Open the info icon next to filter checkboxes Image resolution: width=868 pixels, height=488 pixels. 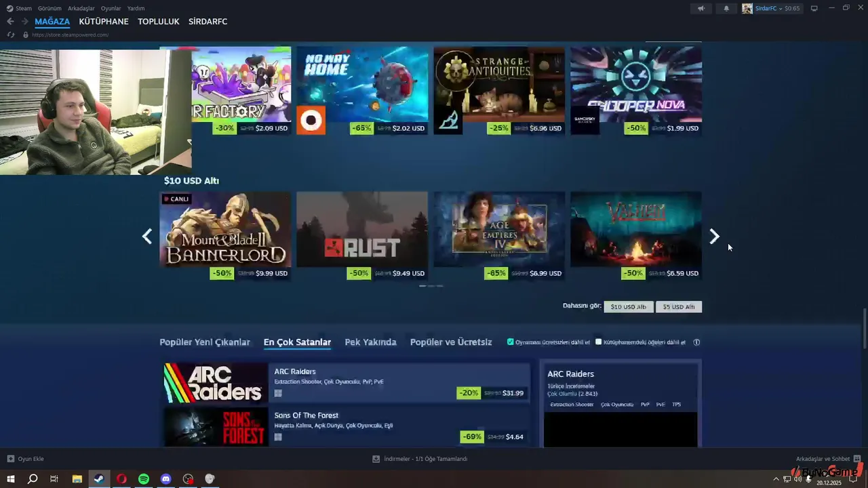(x=696, y=342)
